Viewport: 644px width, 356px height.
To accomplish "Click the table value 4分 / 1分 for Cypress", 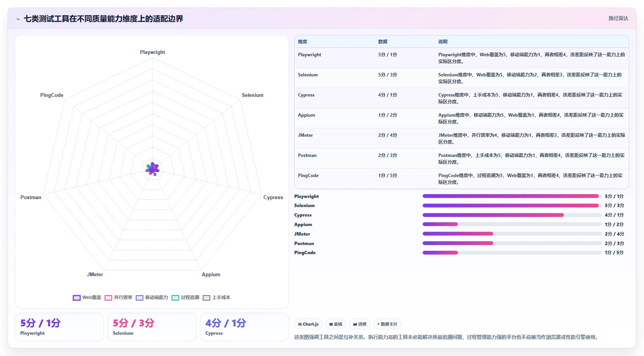I will tap(387, 95).
